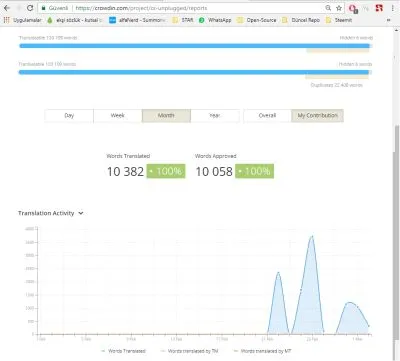The width and height of the screenshot is (400, 361).
Task: Open the Uygulamalar apps shortcut
Action: tap(23, 20)
